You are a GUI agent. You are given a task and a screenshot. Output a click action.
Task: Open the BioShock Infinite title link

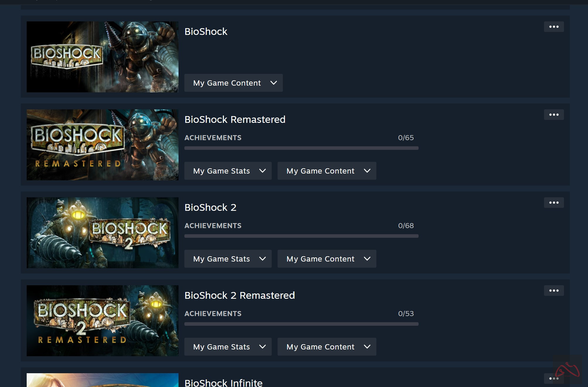point(223,383)
